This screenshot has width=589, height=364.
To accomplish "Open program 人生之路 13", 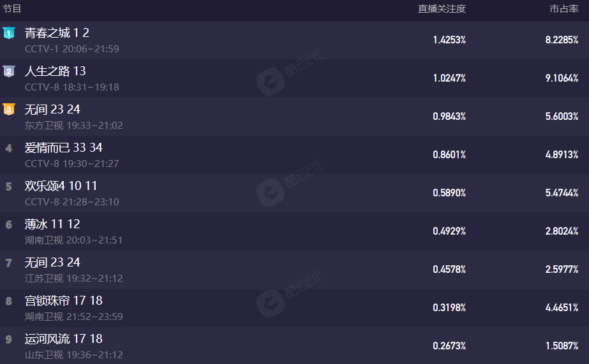I will coord(56,71).
